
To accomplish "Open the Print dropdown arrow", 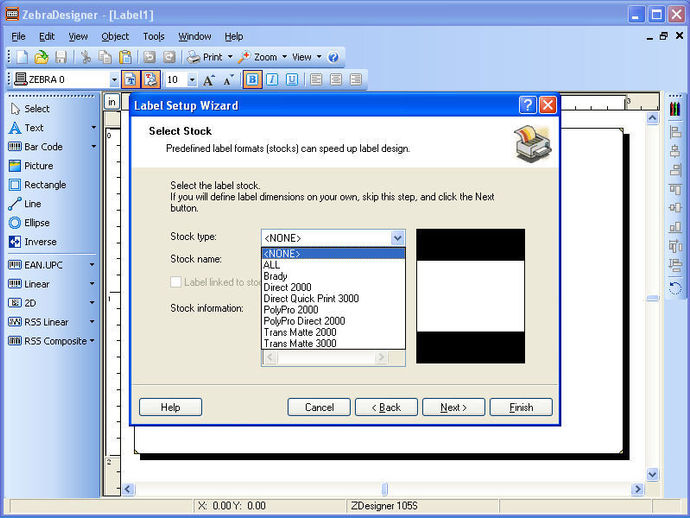I will 230,57.
